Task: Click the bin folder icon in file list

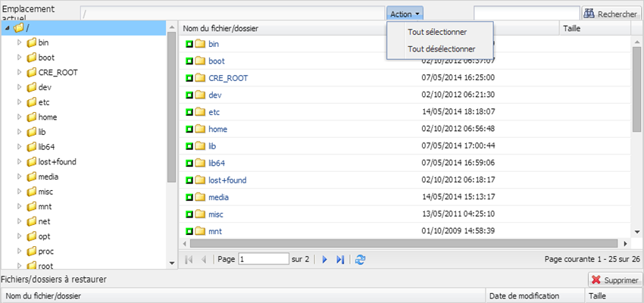Action: click(x=200, y=44)
